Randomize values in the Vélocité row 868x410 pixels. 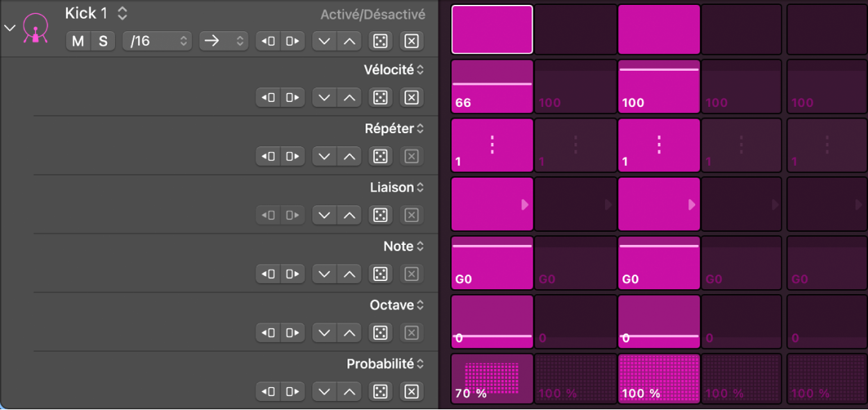(380, 98)
